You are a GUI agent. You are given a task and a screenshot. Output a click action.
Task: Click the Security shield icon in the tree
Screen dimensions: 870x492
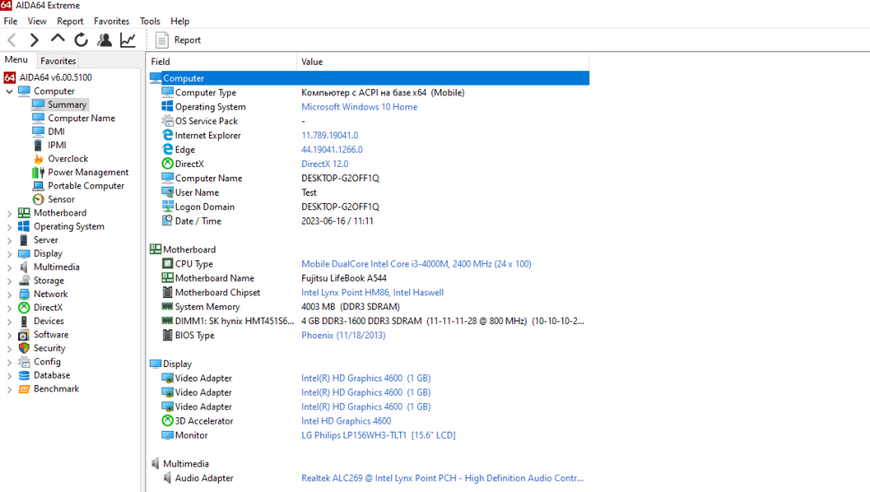tap(24, 348)
